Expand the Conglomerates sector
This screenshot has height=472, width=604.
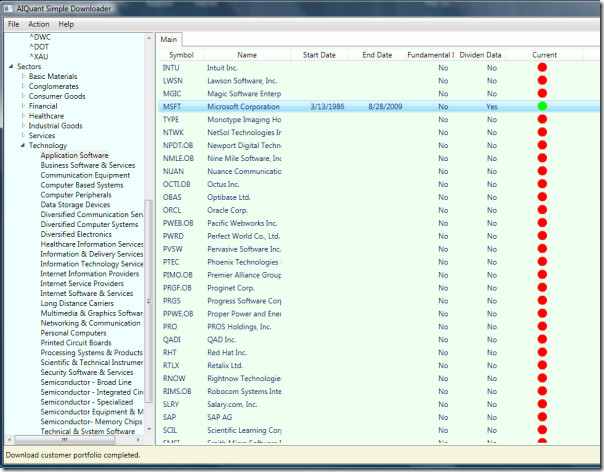(23, 86)
